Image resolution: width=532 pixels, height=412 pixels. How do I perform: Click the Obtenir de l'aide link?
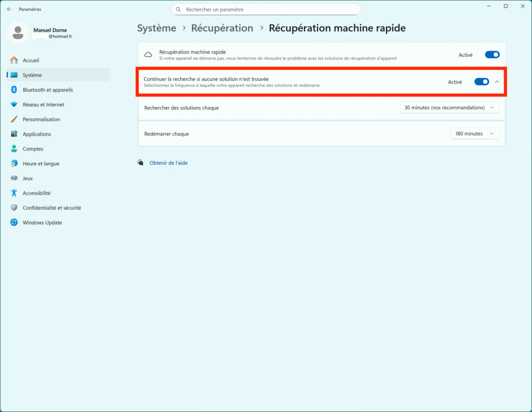click(168, 163)
